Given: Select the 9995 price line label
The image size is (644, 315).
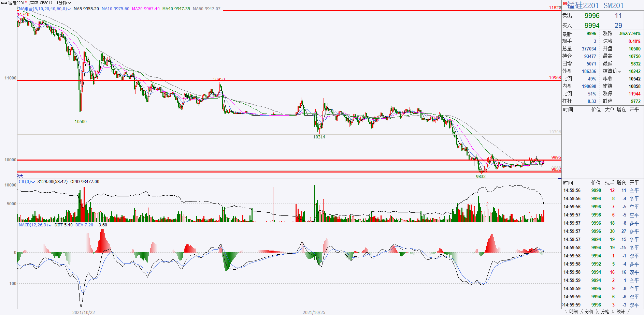Looking at the screenshot, I should point(556,157).
